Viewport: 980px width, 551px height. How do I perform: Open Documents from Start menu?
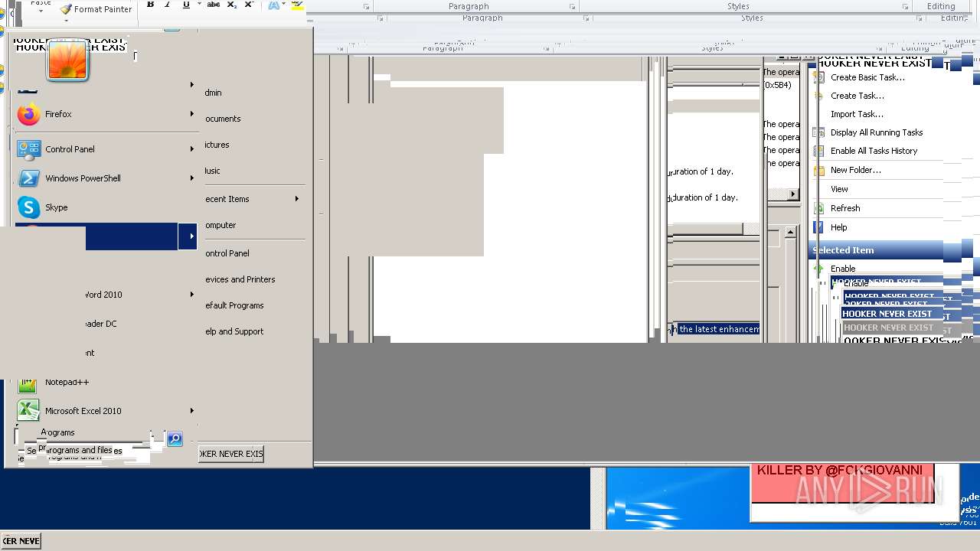click(223, 119)
